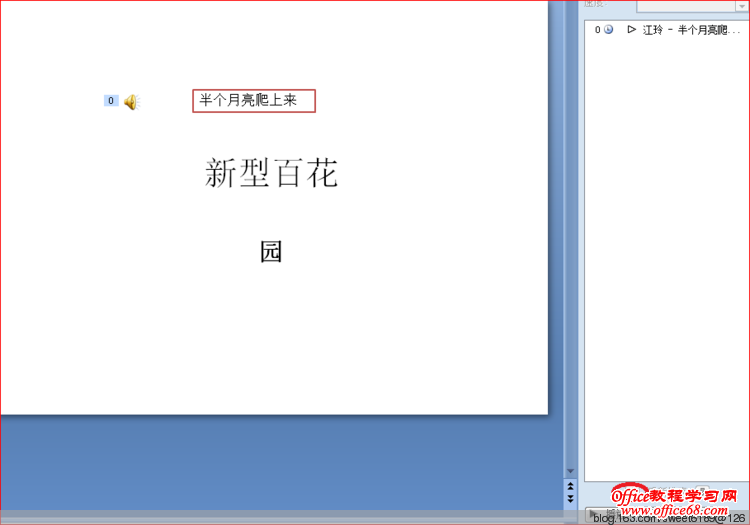Open the speed dropdown arrow in animation pane
Screen dimensions: 750x525
point(740,6)
